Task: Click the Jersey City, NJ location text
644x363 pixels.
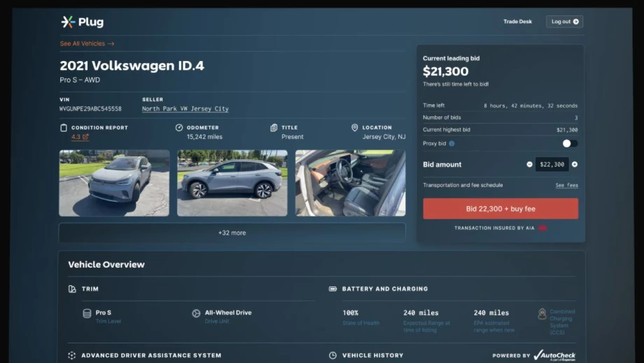Action: (x=384, y=137)
